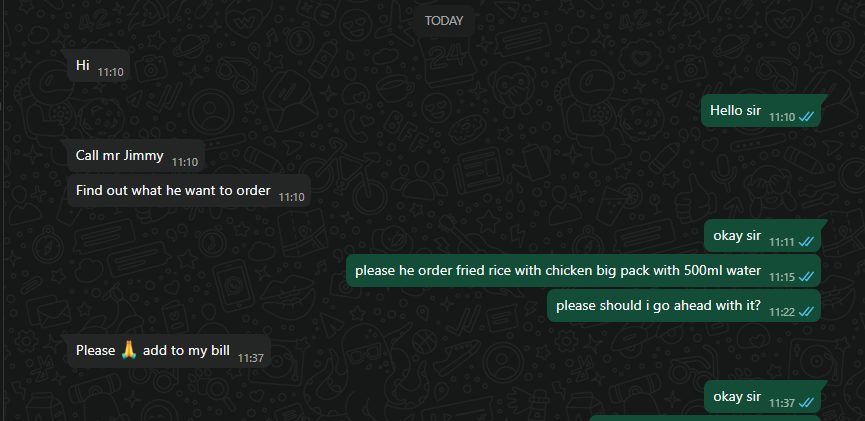Click the double-tick on 11:37 "okay sir"
Viewport: 865px width, 421px height.
click(806, 403)
